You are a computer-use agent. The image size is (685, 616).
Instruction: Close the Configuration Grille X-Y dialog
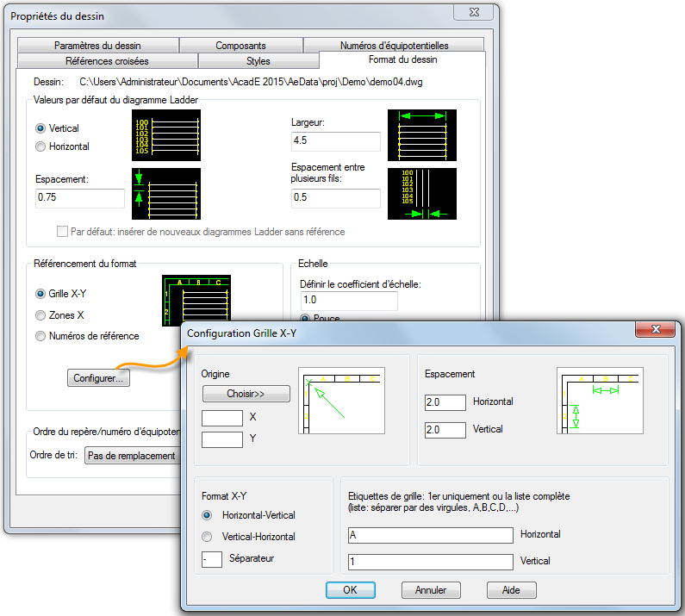click(x=656, y=329)
